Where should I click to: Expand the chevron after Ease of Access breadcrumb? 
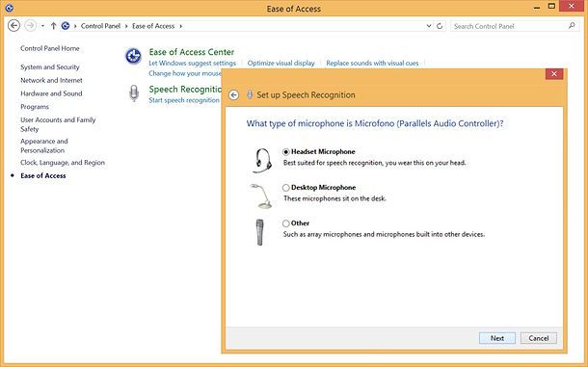tap(181, 26)
